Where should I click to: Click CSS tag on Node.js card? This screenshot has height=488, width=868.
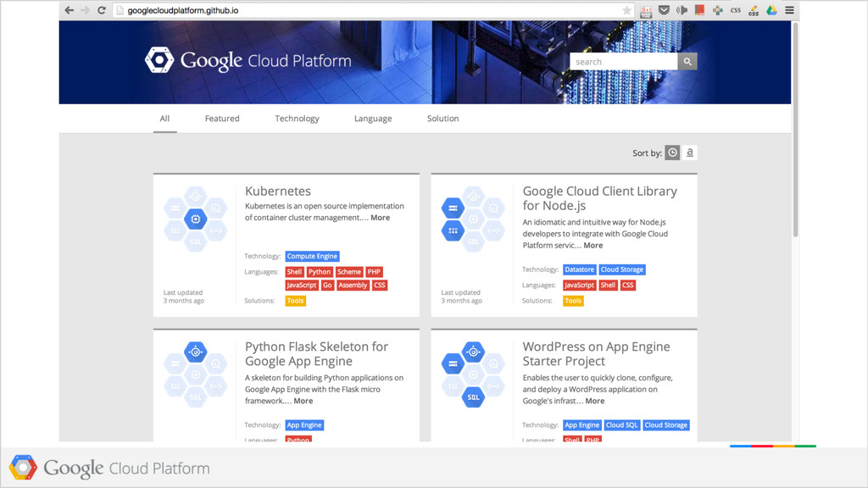[x=627, y=285]
